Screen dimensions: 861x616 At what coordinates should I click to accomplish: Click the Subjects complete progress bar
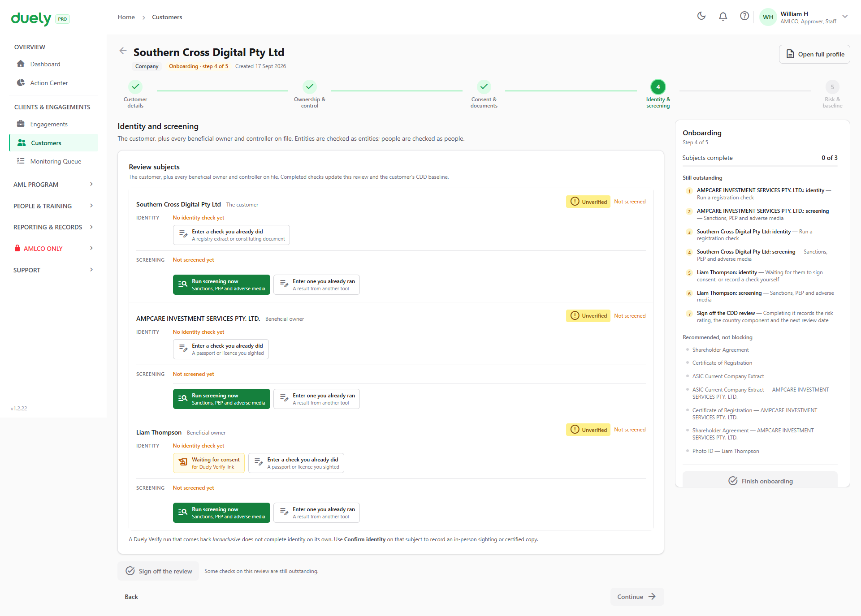(760, 166)
